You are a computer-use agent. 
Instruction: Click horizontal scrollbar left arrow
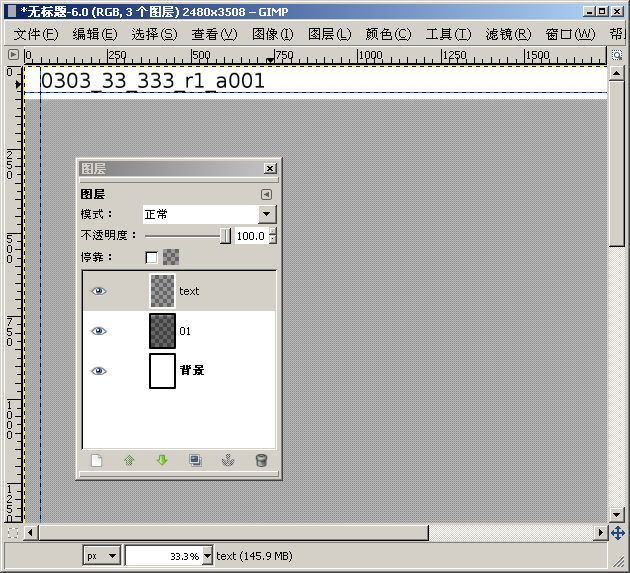click(x=30, y=533)
